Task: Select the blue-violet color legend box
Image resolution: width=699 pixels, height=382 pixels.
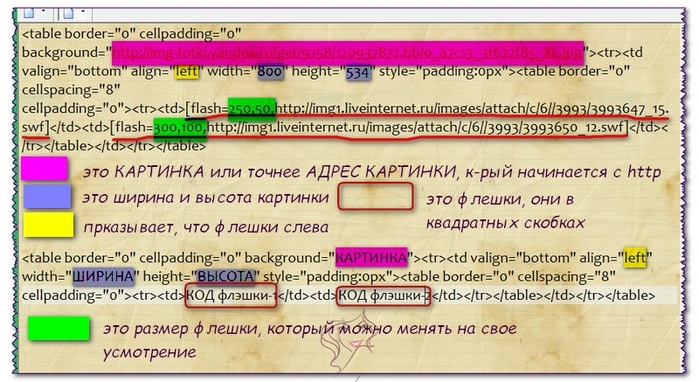Action: 47,197
